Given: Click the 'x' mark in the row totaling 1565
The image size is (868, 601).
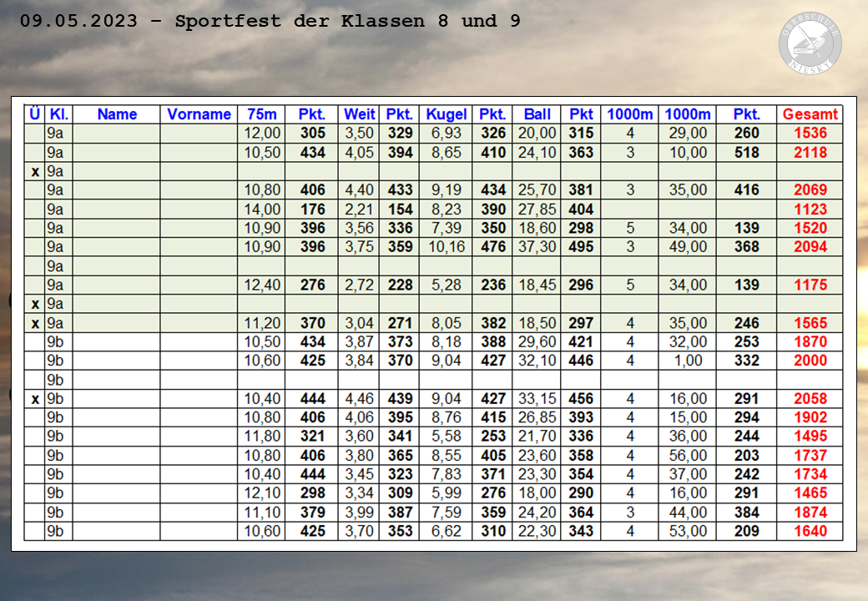Looking at the screenshot, I should pyautogui.click(x=35, y=324).
